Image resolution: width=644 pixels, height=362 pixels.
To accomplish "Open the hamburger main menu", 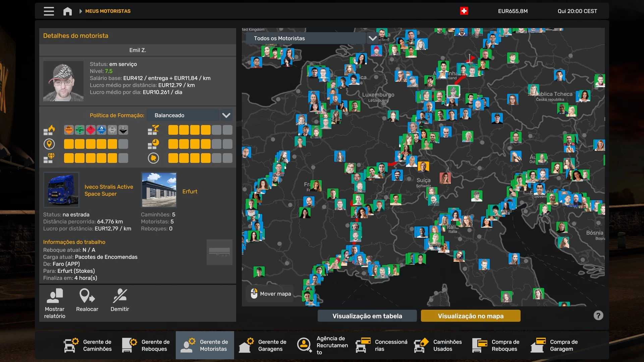I will [x=49, y=11].
